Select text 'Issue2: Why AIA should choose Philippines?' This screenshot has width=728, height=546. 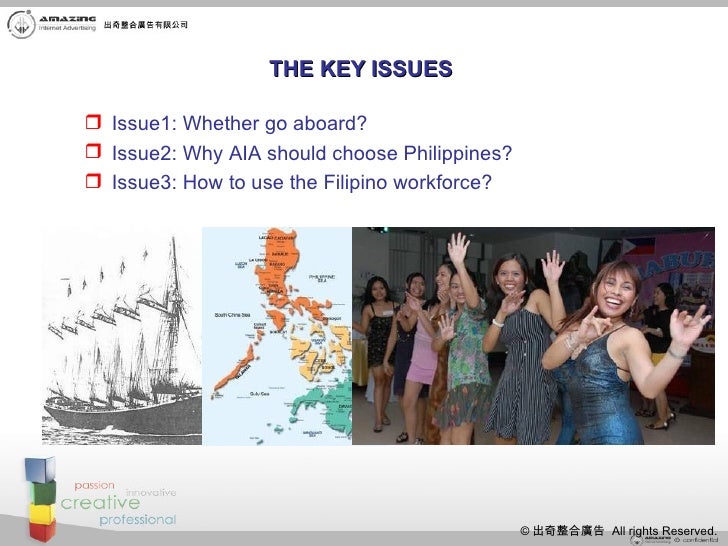[x=312, y=153]
